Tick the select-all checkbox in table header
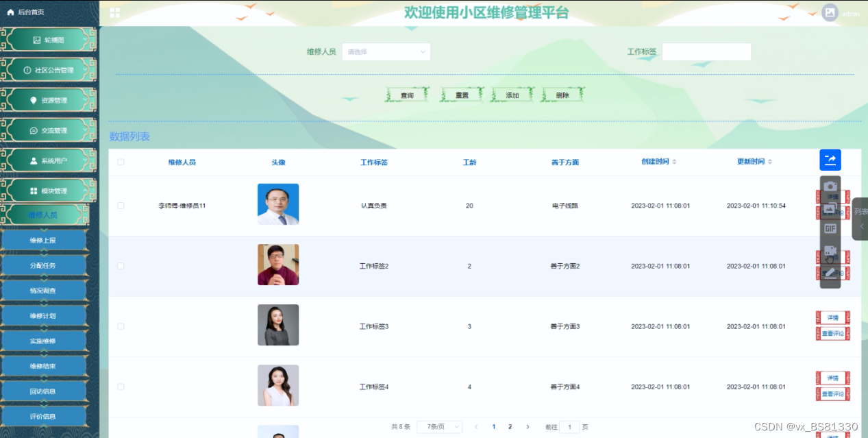This screenshot has width=868, height=438. 121,162
